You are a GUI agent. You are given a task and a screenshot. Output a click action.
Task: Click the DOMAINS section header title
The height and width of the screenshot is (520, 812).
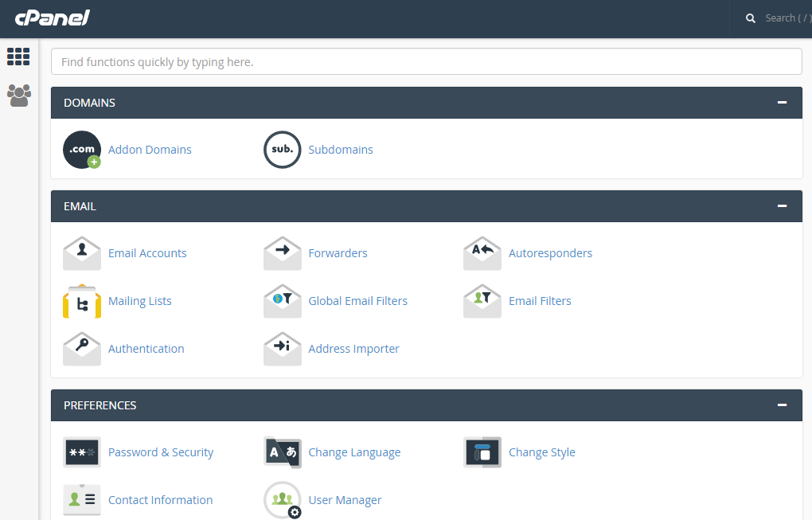pyautogui.click(x=90, y=103)
